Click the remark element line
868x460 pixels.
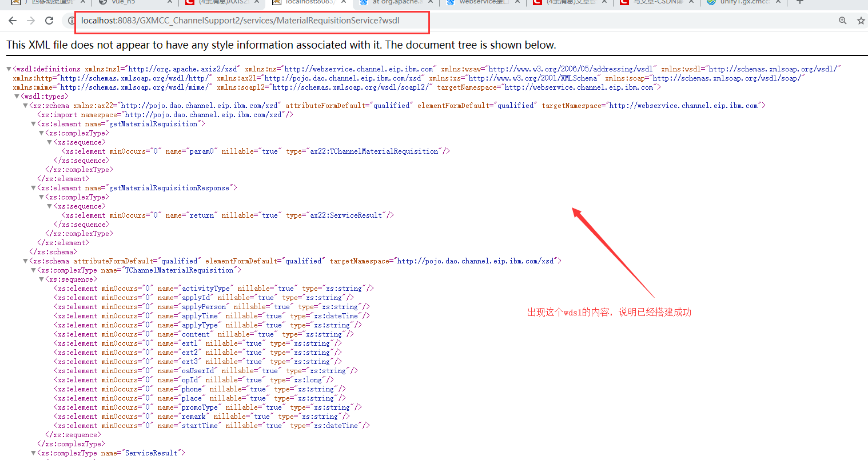click(x=202, y=417)
